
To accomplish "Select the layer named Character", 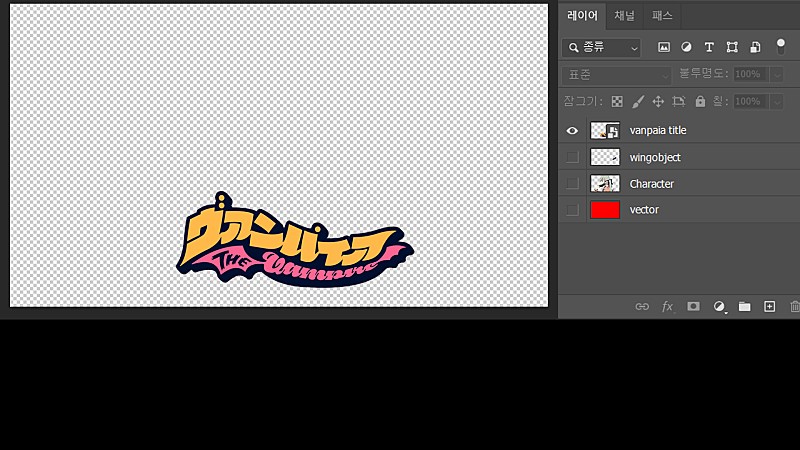I will (x=652, y=184).
